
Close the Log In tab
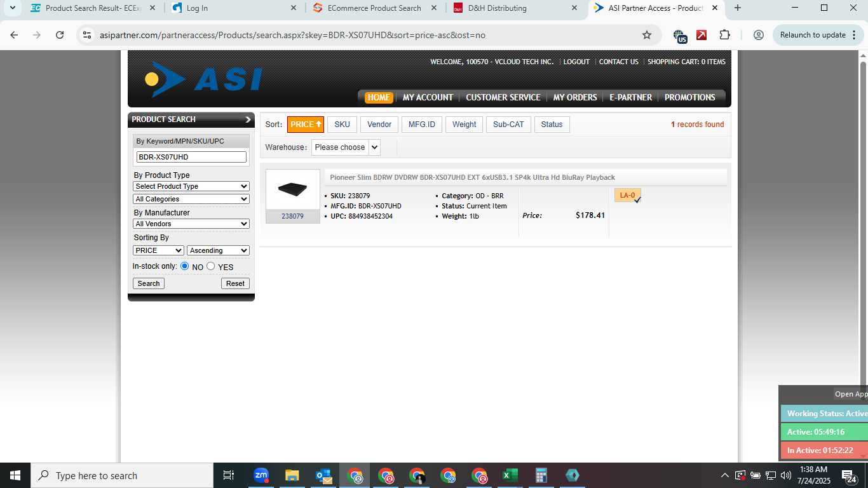point(293,8)
